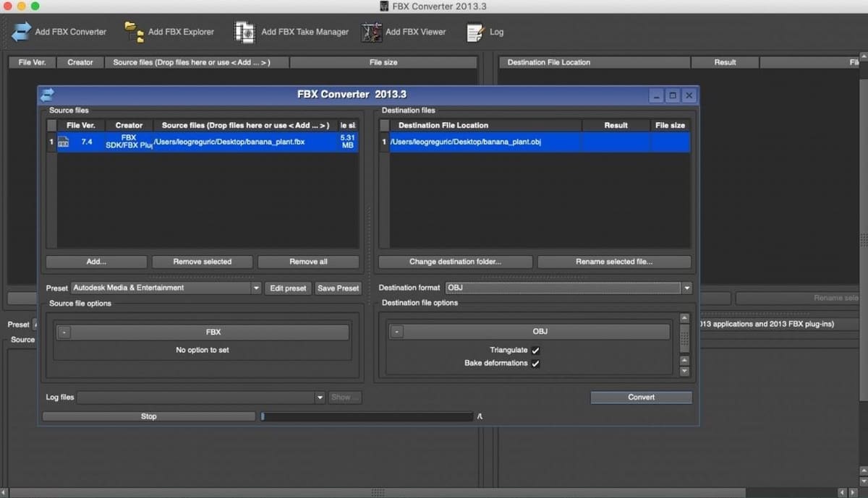
Task: Minimize the FBX Converter inner dialog
Action: click(656, 95)
